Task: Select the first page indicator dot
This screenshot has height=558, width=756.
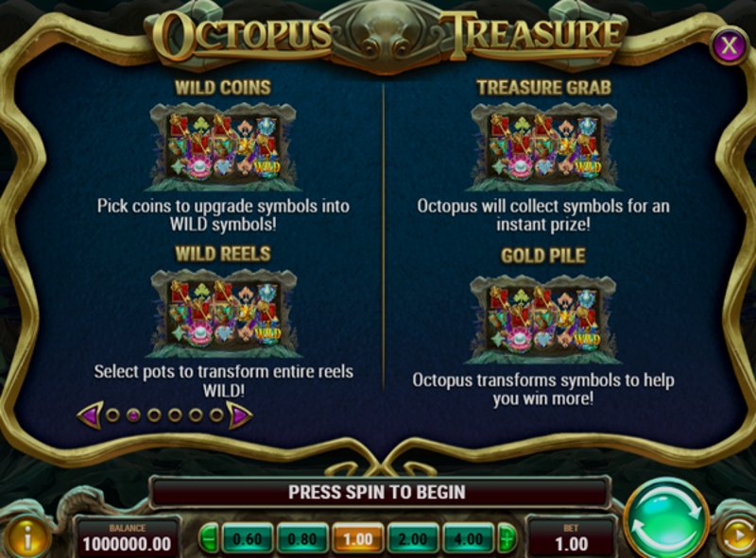Action: coord(112,414)
